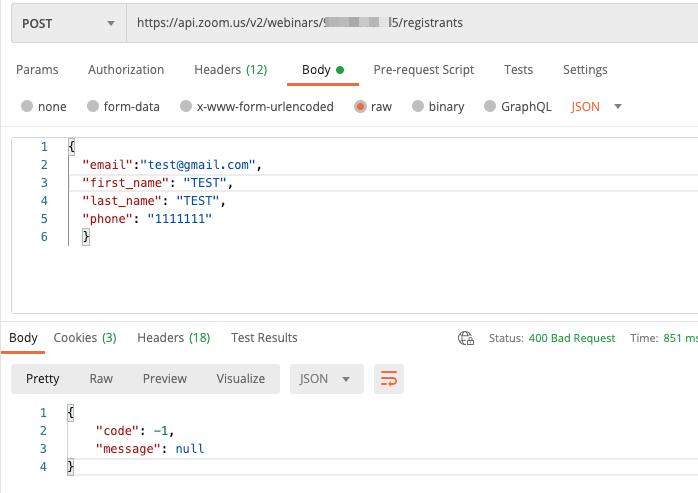
Task: View the Test Results tab
Action: pos(264,338)
